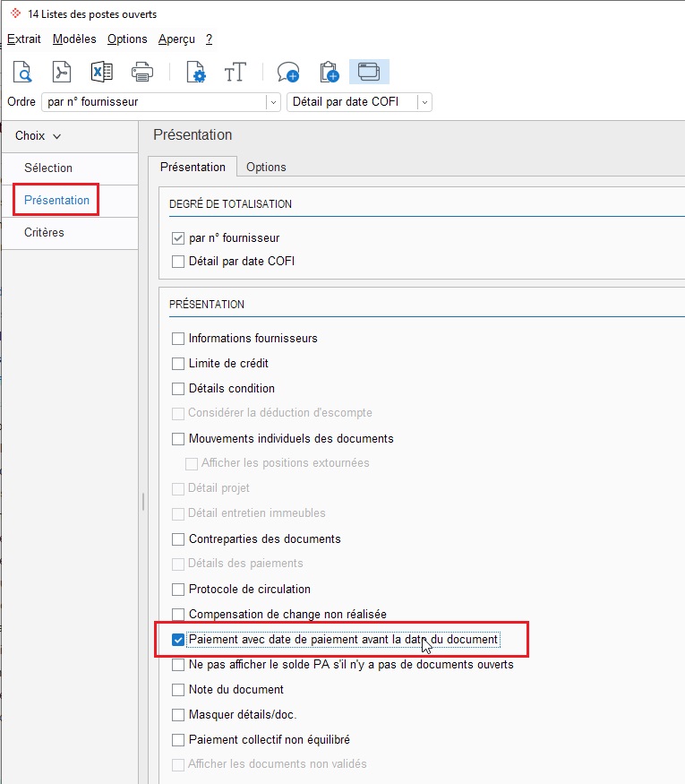Enable 'Mouvements individuels des documents'
The width and height of the screenshot is (685, 784).
coord(178,439)
